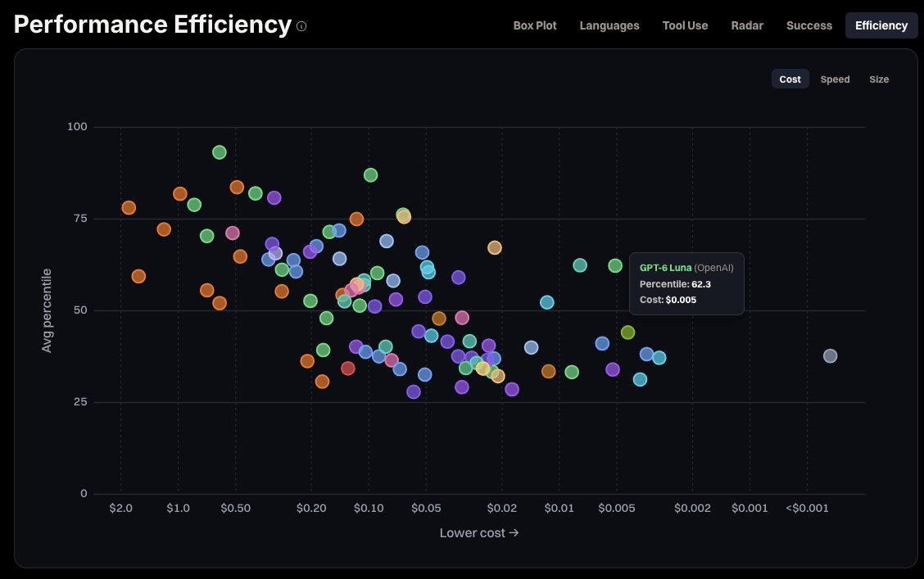Click the 'GPT-6 Luna' tooltip title
This screenshot has height=579, width=924.
pyautogui.click(x=665, y=268)
